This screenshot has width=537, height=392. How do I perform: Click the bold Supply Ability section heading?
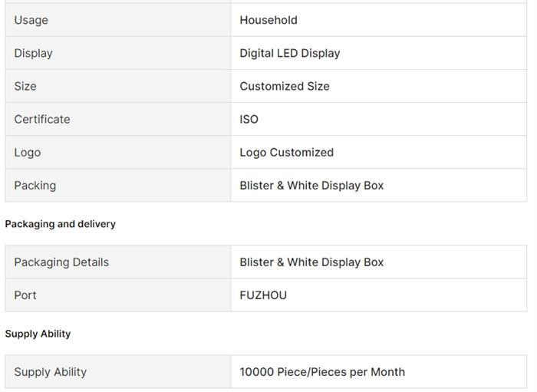coord(38,334)
